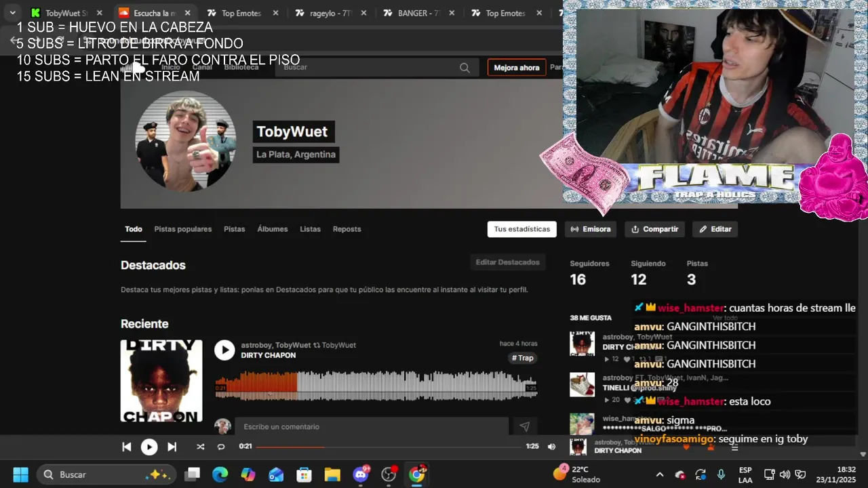Click DIRTY CHAPON title in player bar
The image size is (868, 488).
[618, 451]
